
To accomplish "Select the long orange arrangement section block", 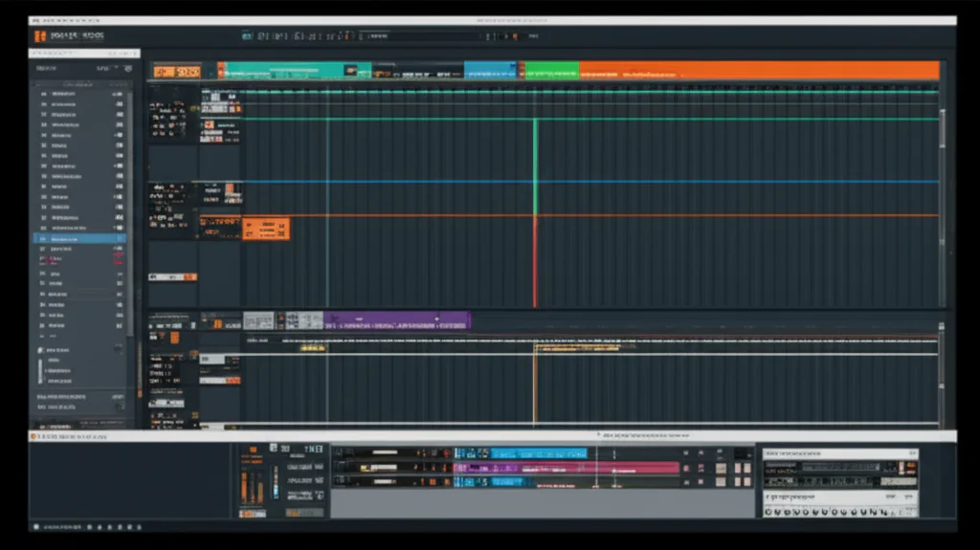I will tap(759, 70).
